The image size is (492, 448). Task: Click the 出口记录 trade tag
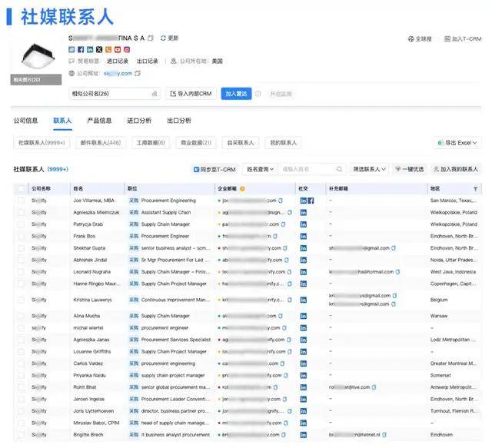(147, 61)
